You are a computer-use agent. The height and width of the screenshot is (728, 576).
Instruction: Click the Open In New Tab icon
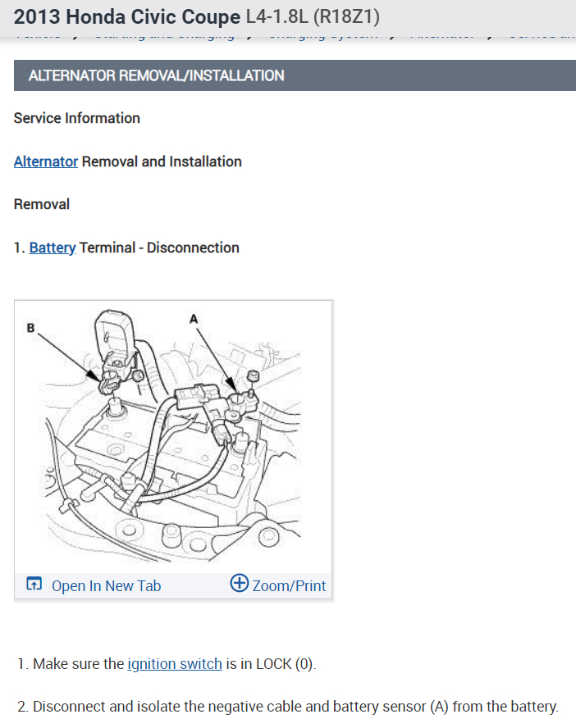tap(34, 584)
